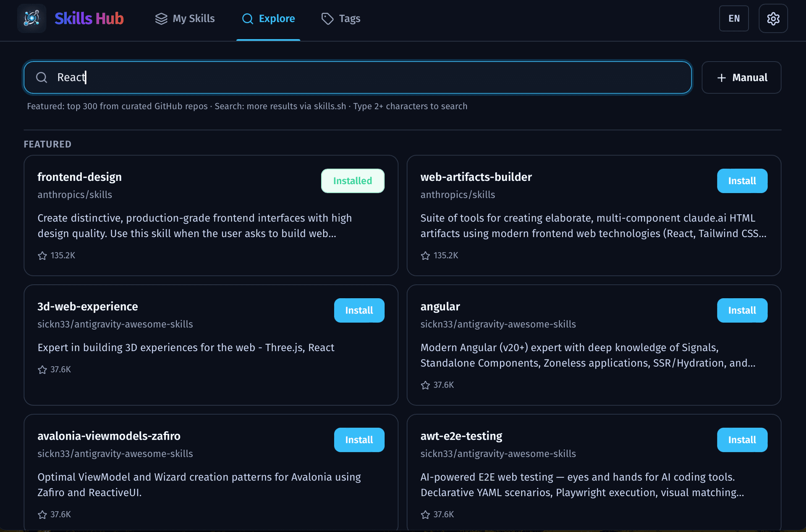Install the 3d-web-experience skill

click(359, 310)
